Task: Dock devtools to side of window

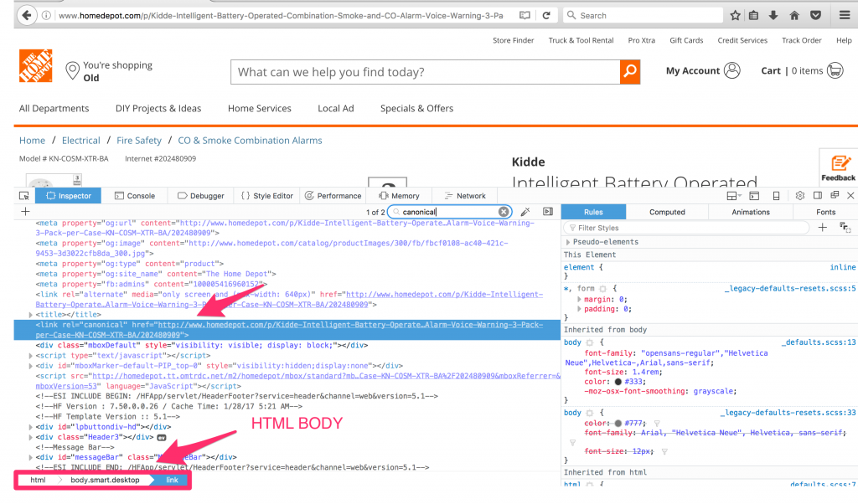Action: [x=818, y=196]
